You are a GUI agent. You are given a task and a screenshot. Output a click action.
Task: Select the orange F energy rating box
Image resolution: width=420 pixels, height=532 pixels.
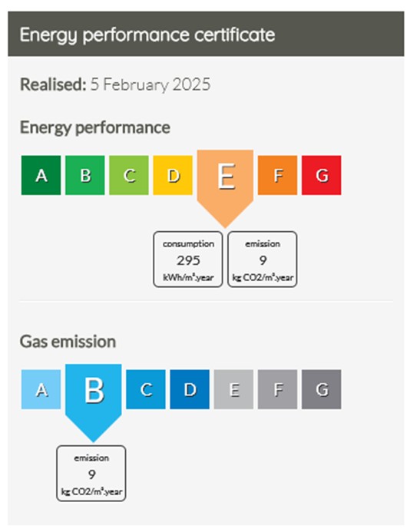pyautogui.click(x=277, y=175)
